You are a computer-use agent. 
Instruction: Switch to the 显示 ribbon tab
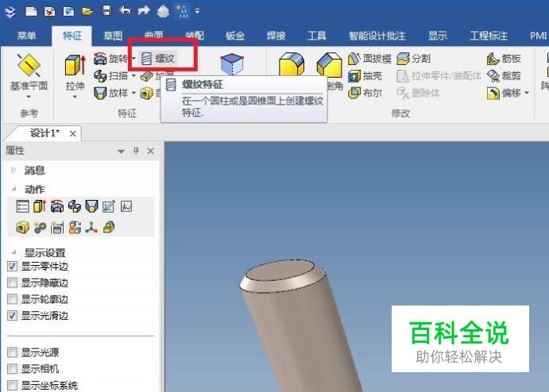tap(438, 36)
